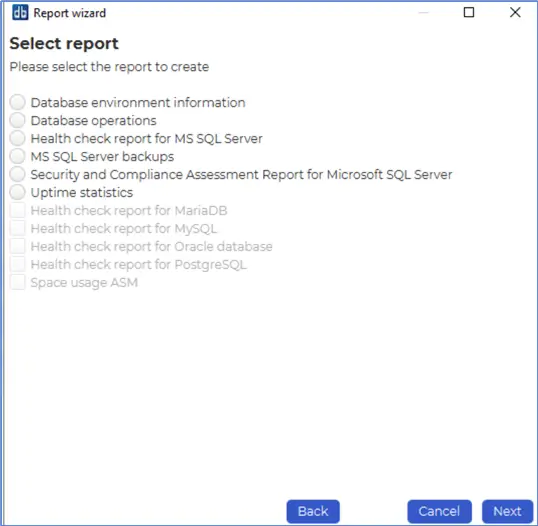Minimize the Report wizard window

(424, 13)
